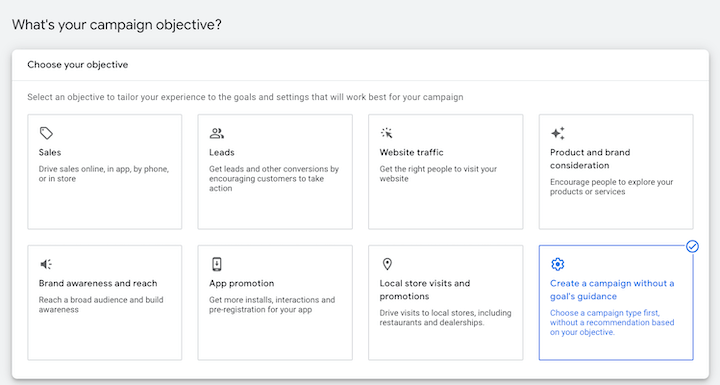Click 'Drive sales online' description text
The width and height of the screenshot is (720, 385).
tap(104, 174)
